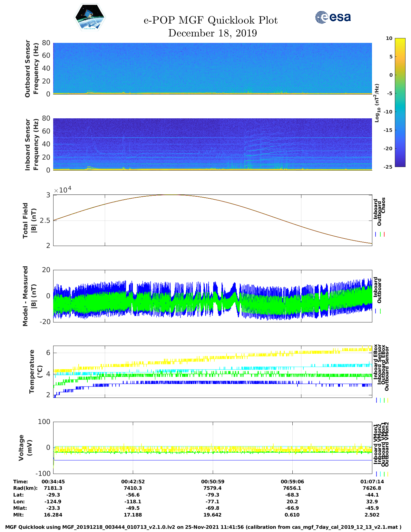The height and width of the screenshot is (532, 411).
Task: Click the blue marker in the Voltage legend
Action: tap(376, 474)
